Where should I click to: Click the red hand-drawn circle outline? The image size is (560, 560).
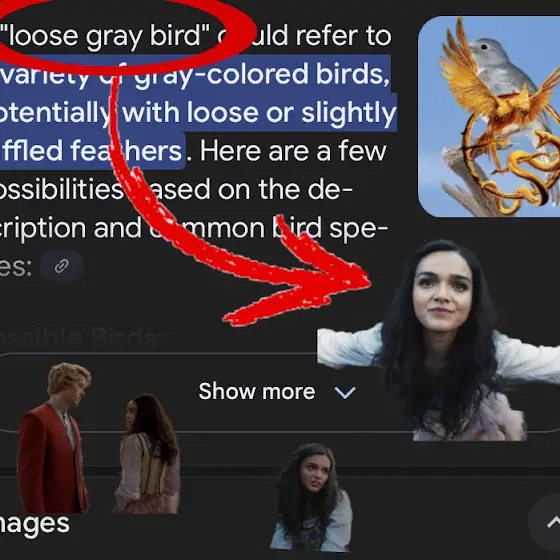click(125, 36)
